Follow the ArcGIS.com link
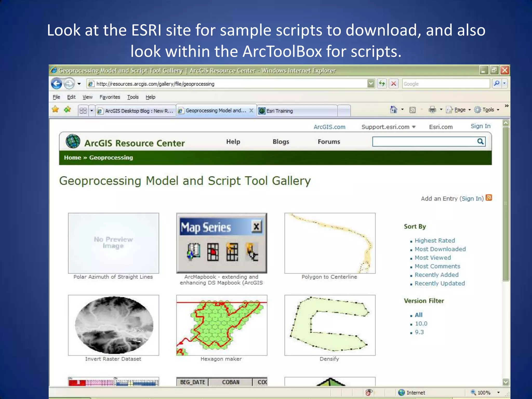This screenshot has height=399, width=532. click(329, 127)
